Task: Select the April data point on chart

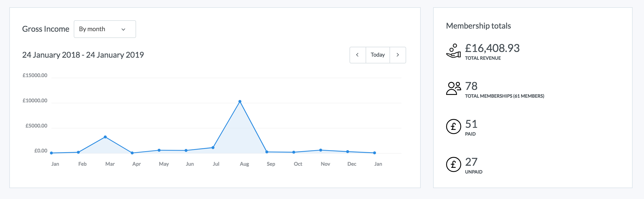Action: coord(132,153)
